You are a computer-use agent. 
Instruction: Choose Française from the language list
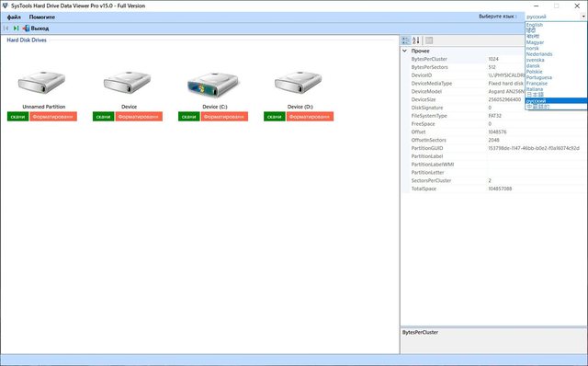[x=556, y=84]
